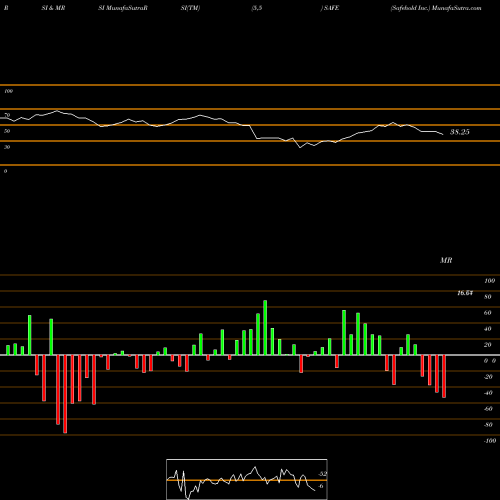Screen dimensions: 500x500
Task: Click the 52 value in the mini chart
Action: 322,474
